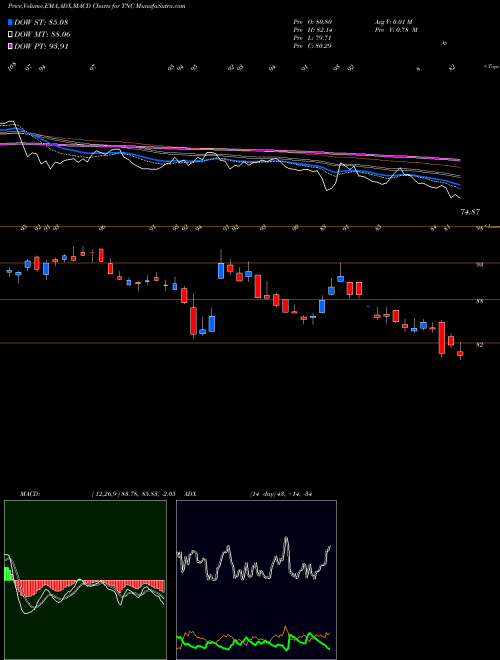Click the 74.87 value below EMA lines
This screenshot has width=500, height=660.
[x=470, y=212]
